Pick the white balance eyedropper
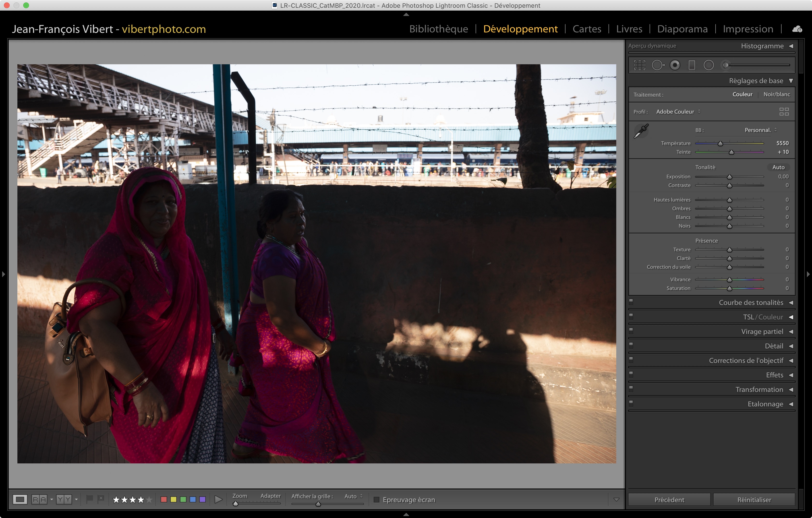812x518 pixels. 641,131
